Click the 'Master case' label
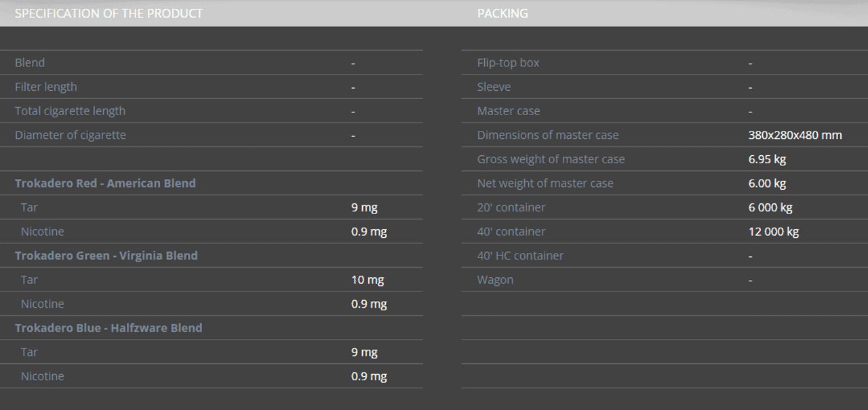The height and width of the screenshot is (410, 868). pos(509,110)
